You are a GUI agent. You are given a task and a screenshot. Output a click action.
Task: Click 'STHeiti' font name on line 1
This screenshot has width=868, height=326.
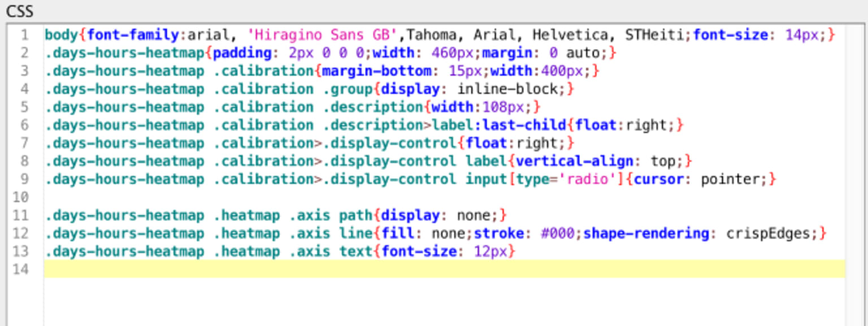click(x=655, y=35)
